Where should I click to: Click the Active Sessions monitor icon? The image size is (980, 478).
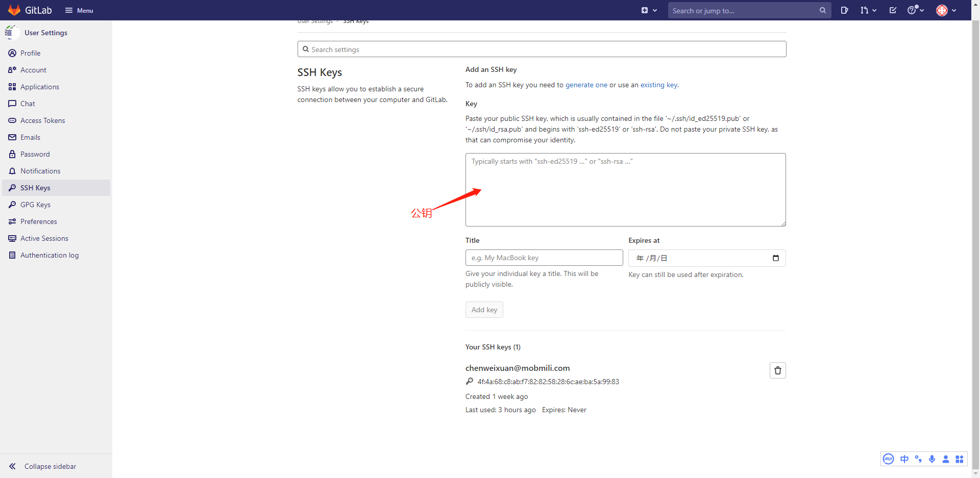click(12, 238)
